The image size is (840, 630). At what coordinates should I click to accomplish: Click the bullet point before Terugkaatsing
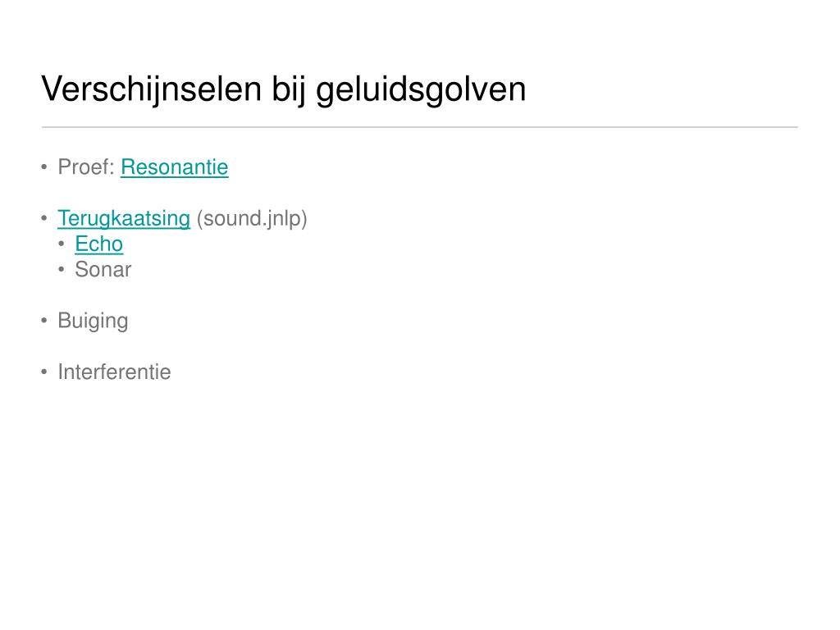(x=44, y=218)
